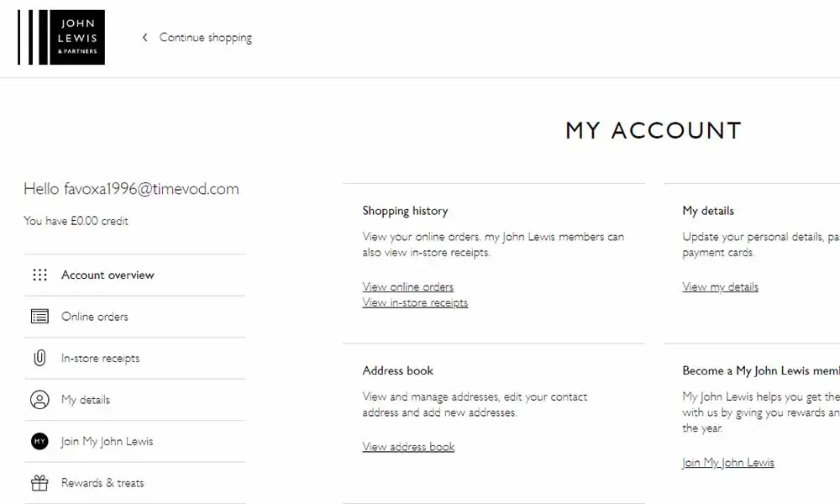Select Online orders from the sidebar menu
This screenshot has width=840, height=504.
pyautogui.click(x=134, y=317)
